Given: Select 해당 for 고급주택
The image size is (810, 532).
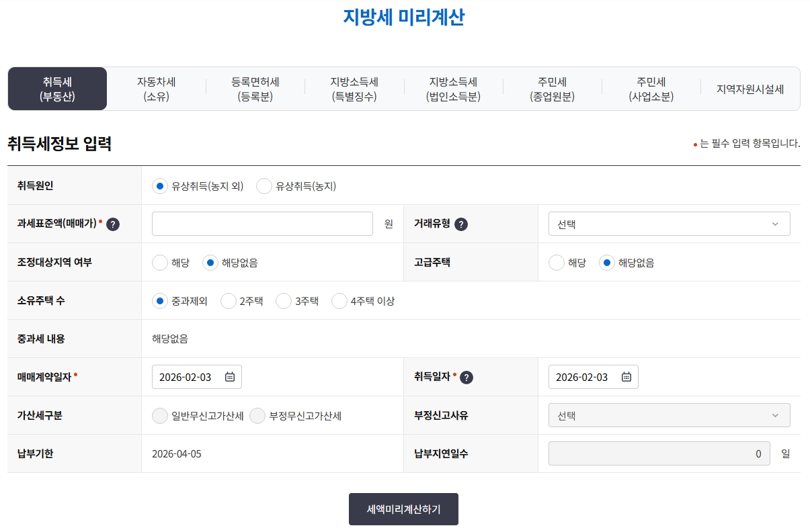Looking at the screenshot, I should 557,263.
